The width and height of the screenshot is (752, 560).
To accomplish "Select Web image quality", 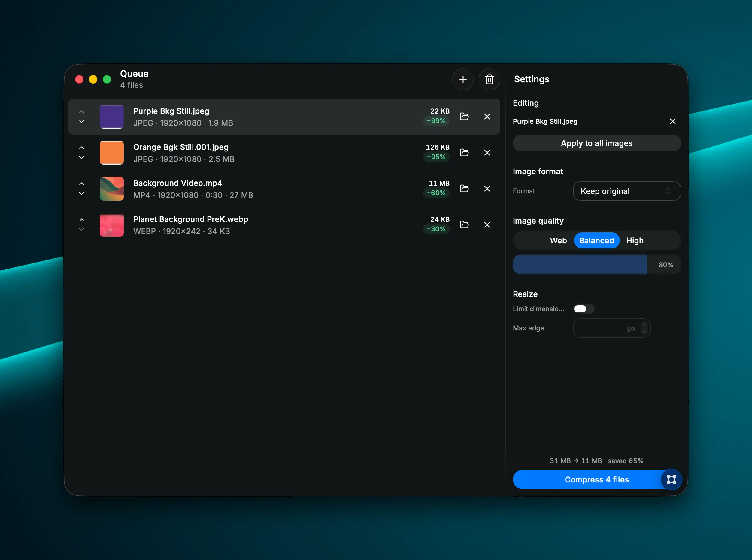I will [558, 240].
